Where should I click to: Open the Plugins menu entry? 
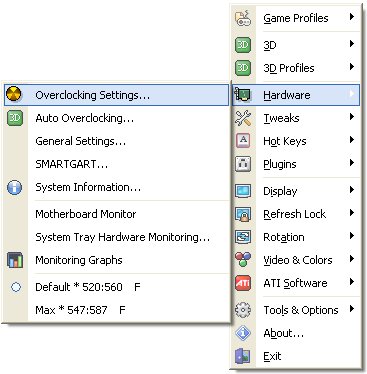296,164
